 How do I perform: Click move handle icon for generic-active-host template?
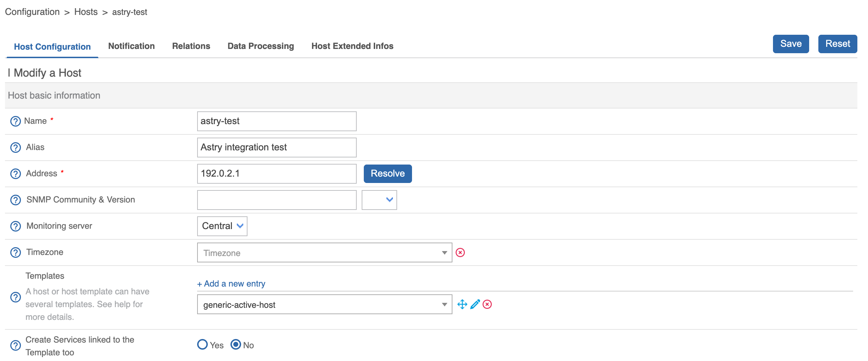tap(462, 304)
